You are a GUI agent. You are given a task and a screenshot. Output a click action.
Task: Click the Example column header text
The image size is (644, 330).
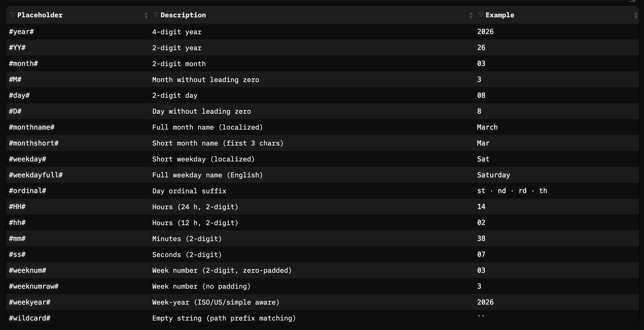tap(500, 15)
